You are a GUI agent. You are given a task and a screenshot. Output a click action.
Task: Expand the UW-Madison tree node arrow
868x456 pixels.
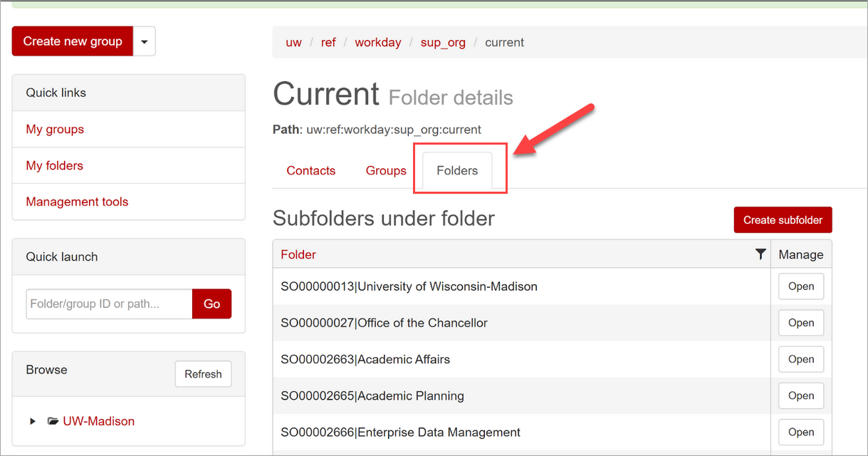click(33, 421)
